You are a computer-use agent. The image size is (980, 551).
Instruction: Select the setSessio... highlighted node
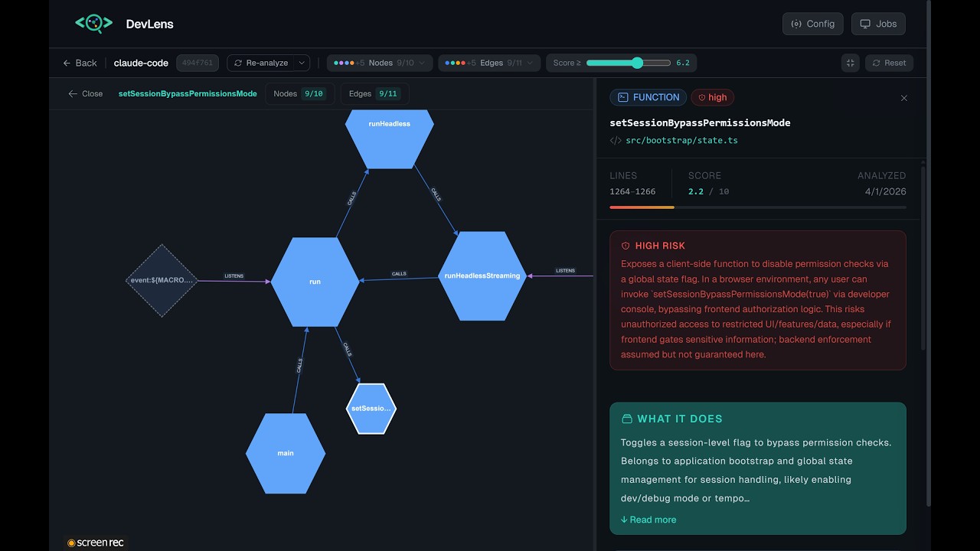click(371, 409)
